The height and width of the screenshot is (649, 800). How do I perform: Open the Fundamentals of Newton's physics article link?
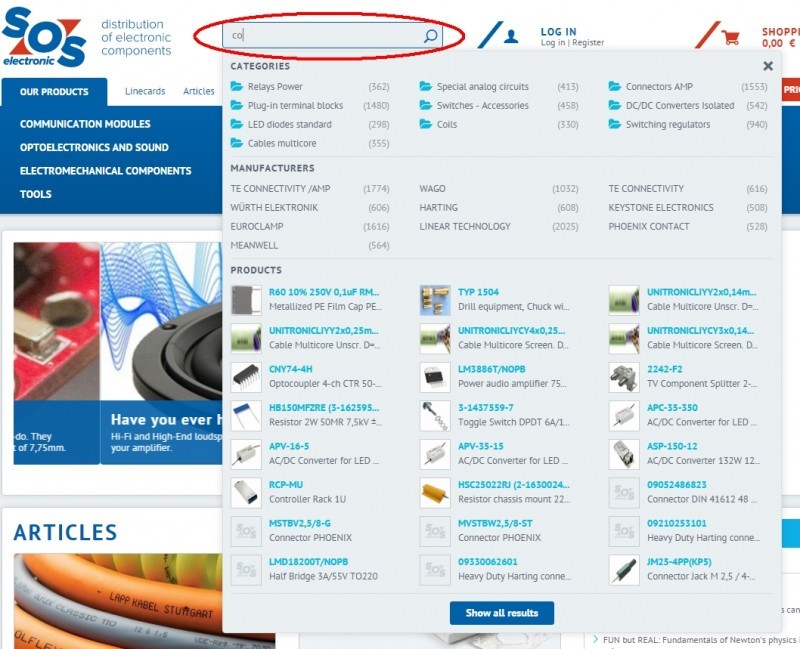pos(701,640)
